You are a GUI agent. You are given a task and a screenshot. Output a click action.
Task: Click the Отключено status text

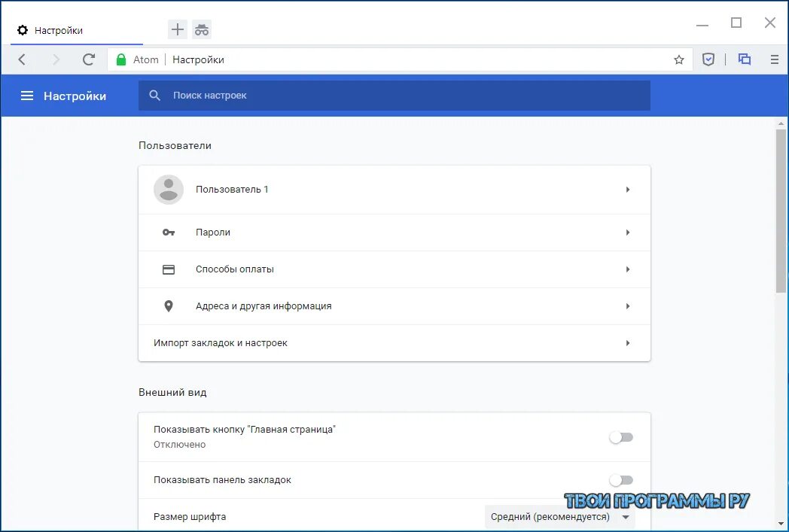pos(180,445)
